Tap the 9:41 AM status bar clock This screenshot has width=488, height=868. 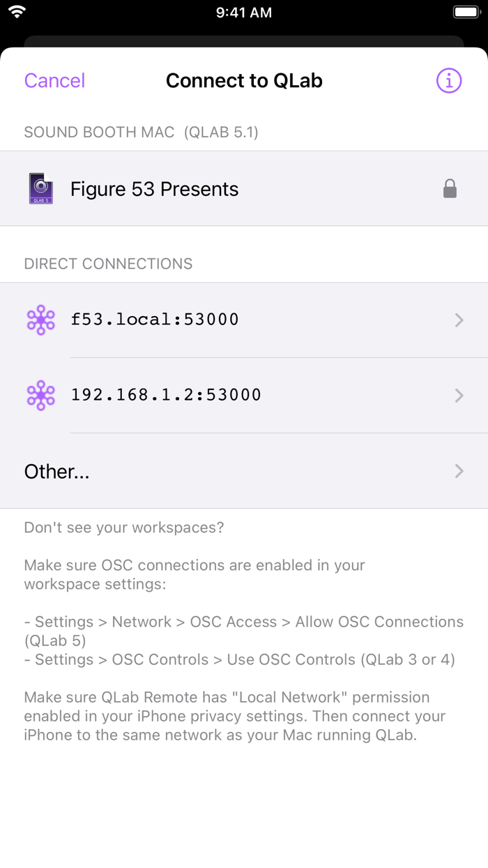244,11
